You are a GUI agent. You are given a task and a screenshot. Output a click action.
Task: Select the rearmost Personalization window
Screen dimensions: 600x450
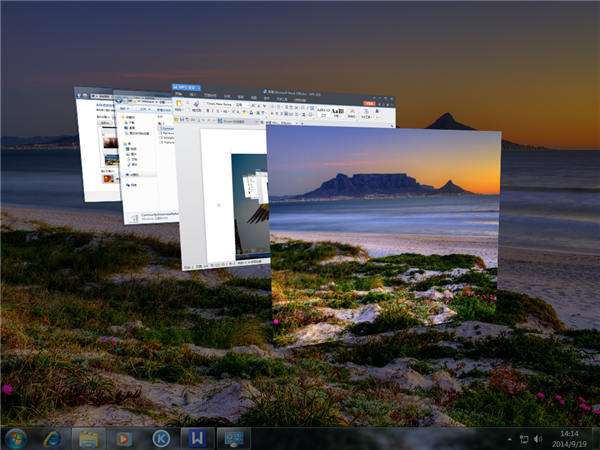pyautogui.click(x=93, y=150)
